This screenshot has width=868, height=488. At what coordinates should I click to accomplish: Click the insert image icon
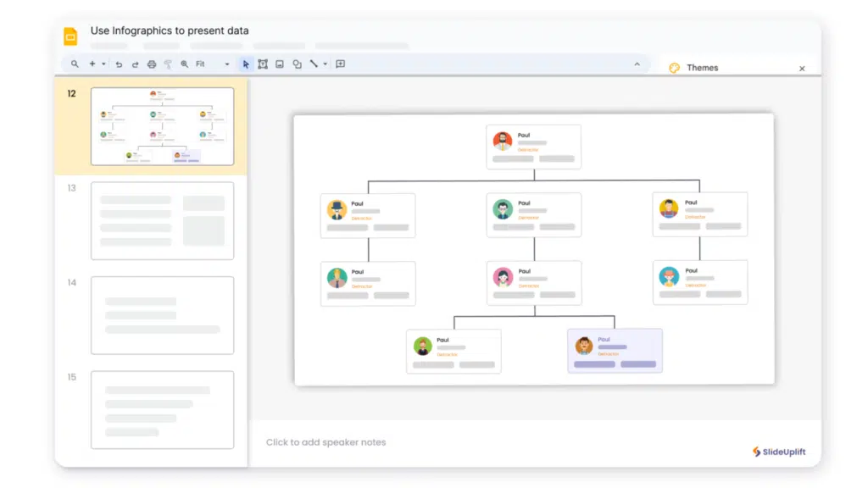[280, 64]
